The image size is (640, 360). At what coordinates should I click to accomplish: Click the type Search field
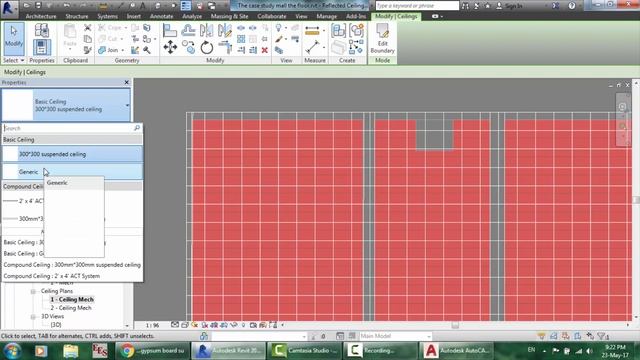[72, 128]
